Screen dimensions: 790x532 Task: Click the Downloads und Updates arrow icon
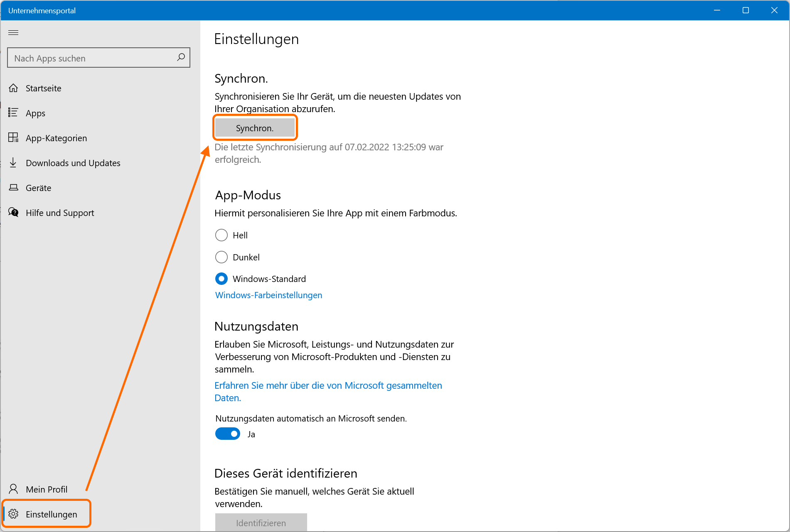coord(13,162)
